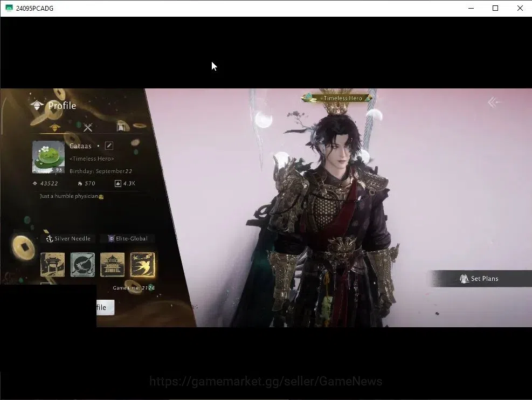Click the Elite-Global ID tag
This screenshot has width=532, height=400.
coord(128,238)
